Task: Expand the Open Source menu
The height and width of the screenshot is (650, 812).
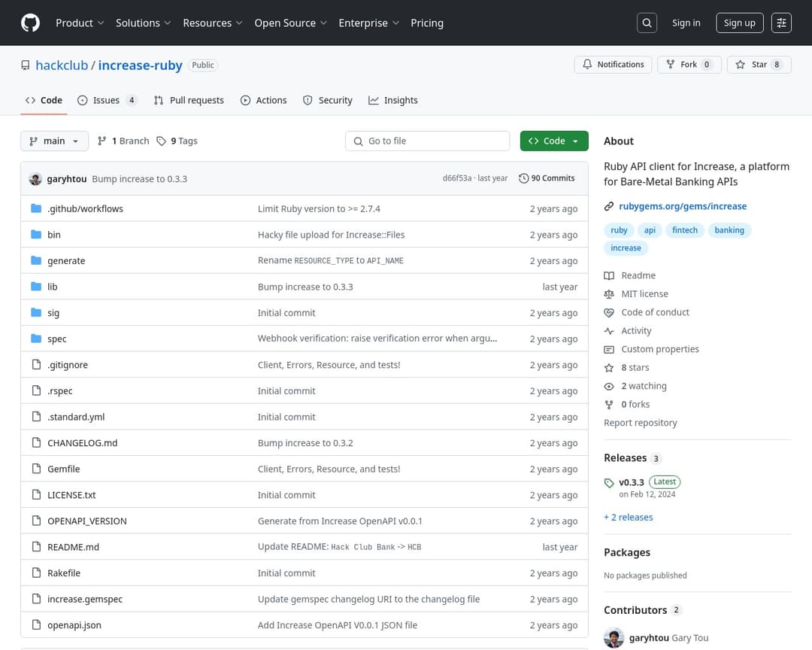Action: pyautogui.click(x=290, y=23)
